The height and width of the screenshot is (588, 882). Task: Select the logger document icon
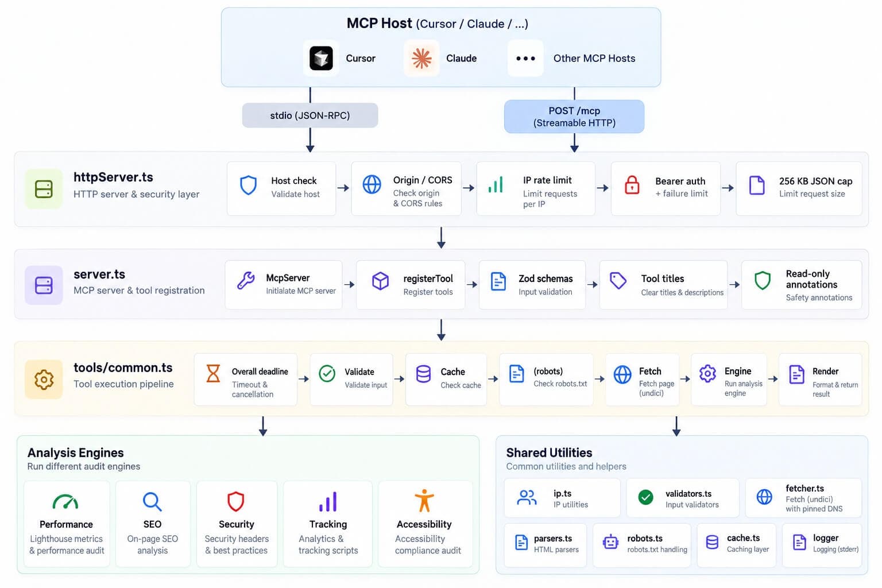(x=799, y=542)
